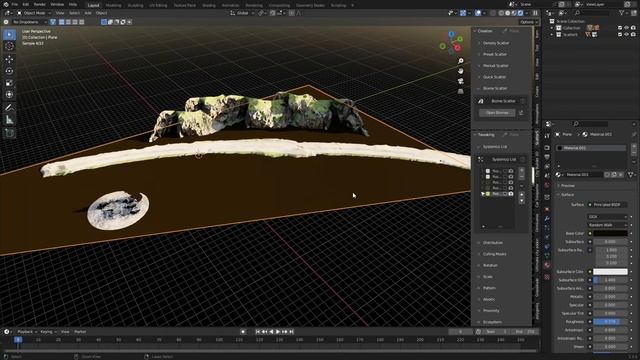Click the auto keying record button

(243, 332)
